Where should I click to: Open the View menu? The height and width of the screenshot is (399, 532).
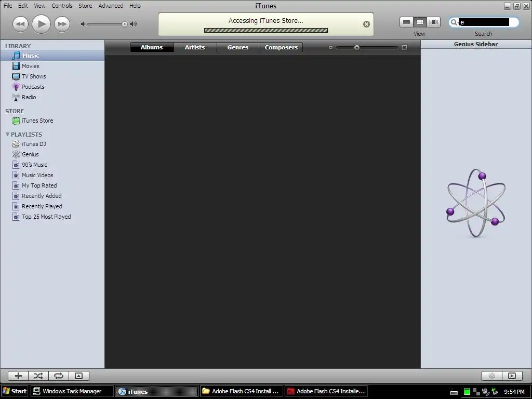pos(39,6)
